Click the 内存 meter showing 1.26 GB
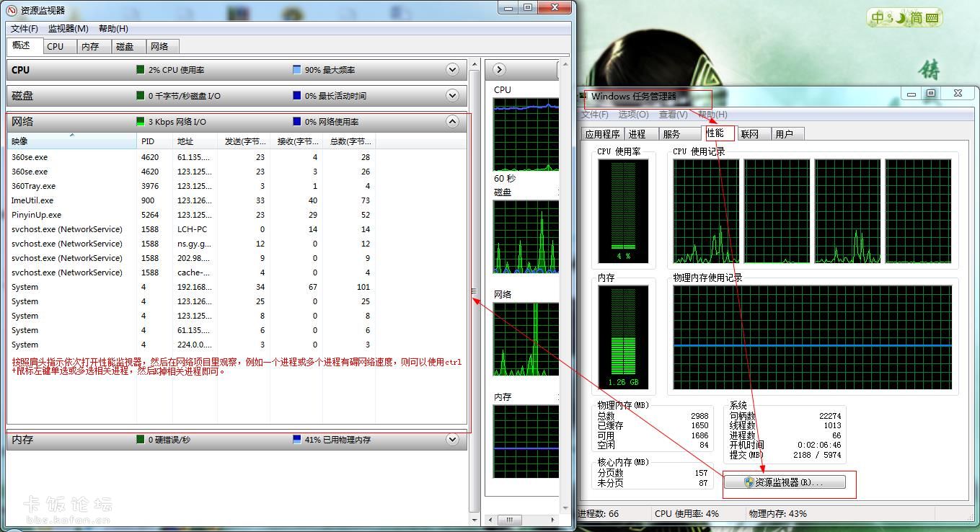 coord(623,337)
